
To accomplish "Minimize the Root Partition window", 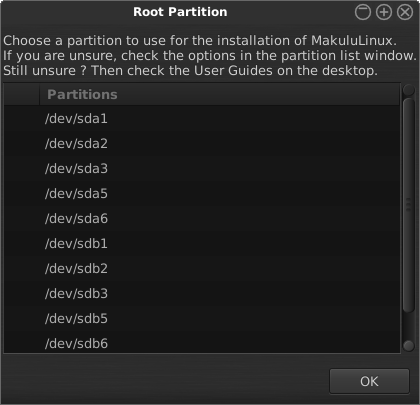I will pos(363,12).
